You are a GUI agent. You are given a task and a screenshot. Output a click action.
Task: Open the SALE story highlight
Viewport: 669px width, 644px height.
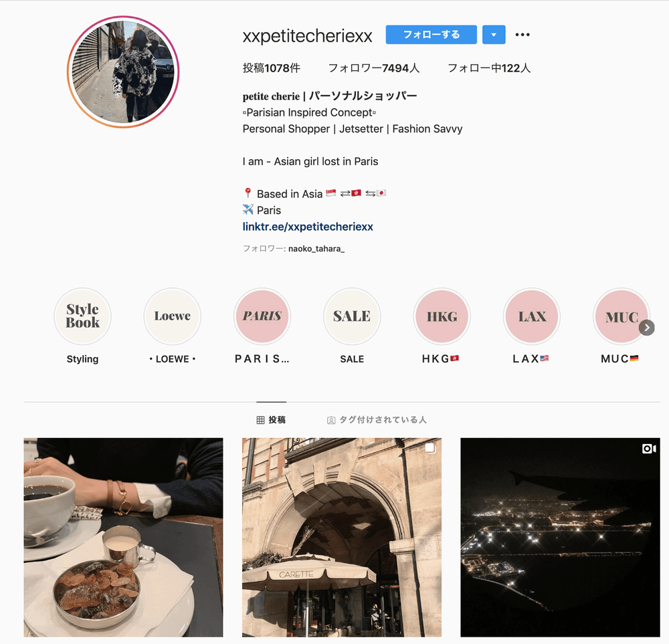(352, 316)
